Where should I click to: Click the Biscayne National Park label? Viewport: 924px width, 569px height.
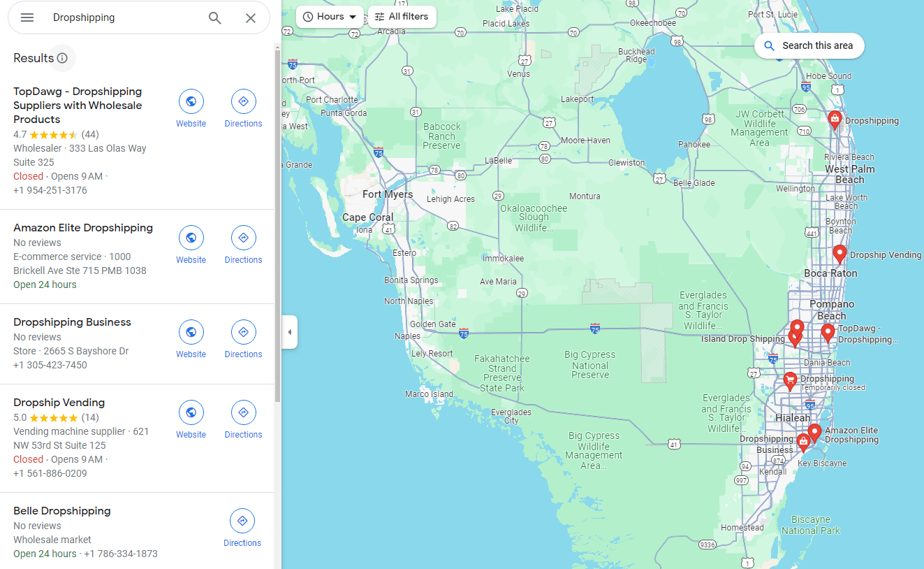(811, 525)
